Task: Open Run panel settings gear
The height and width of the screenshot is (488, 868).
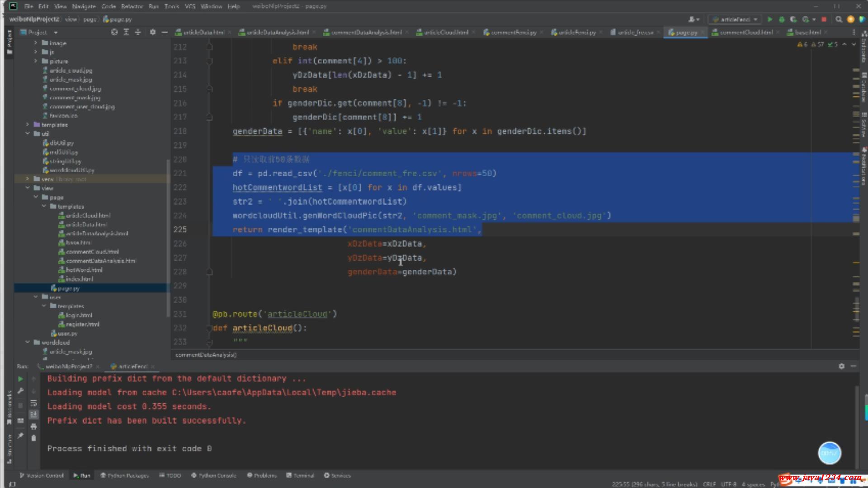Action: [x=841, y=366]
